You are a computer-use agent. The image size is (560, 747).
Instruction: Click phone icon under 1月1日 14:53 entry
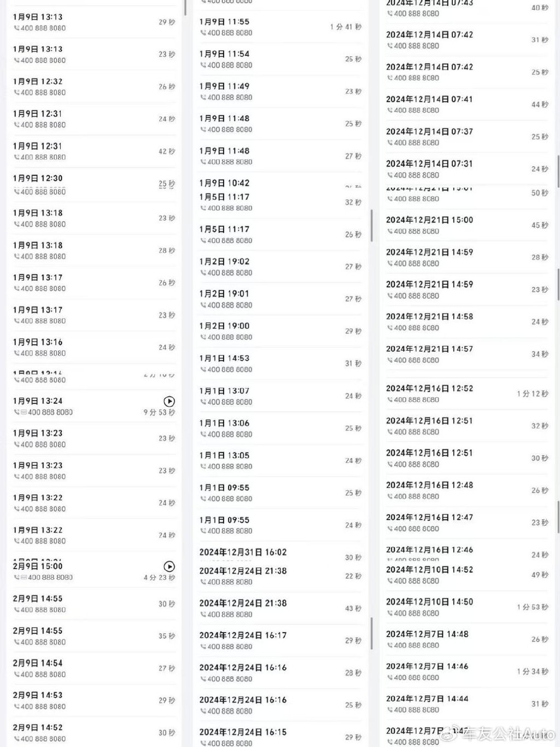point(203,370)
